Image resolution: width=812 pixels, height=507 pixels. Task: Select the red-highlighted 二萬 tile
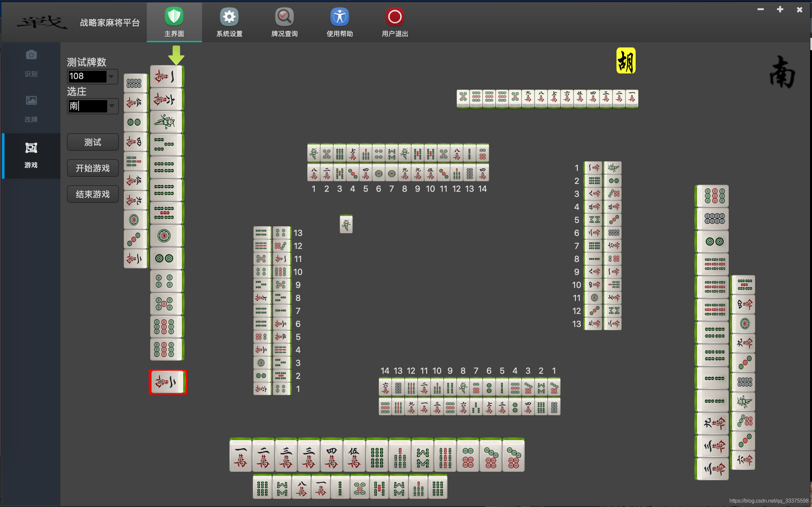tap(168, 382)
